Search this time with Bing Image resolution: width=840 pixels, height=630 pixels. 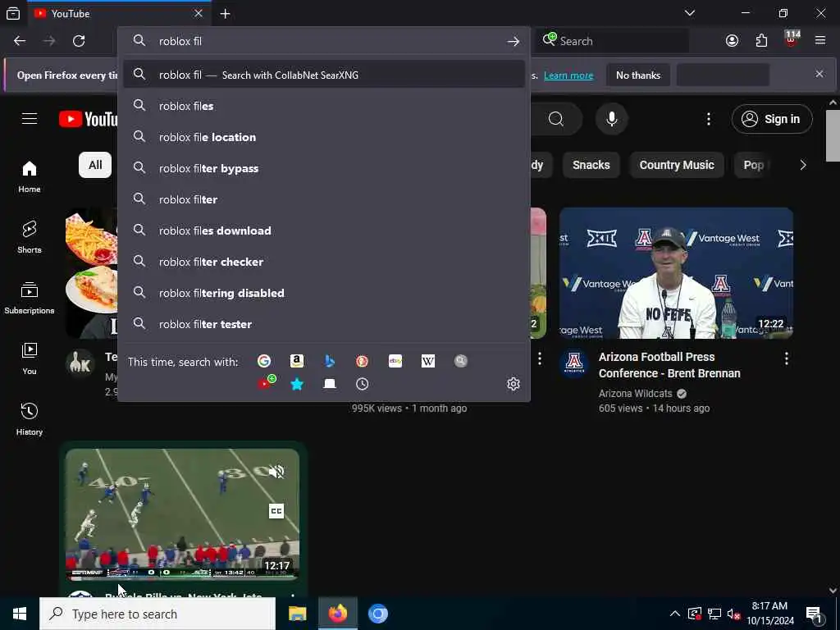(330, 361)
